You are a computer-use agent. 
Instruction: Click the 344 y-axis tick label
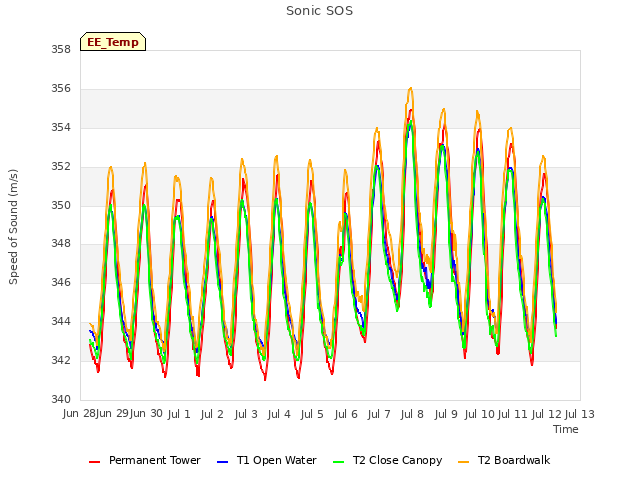61,322
